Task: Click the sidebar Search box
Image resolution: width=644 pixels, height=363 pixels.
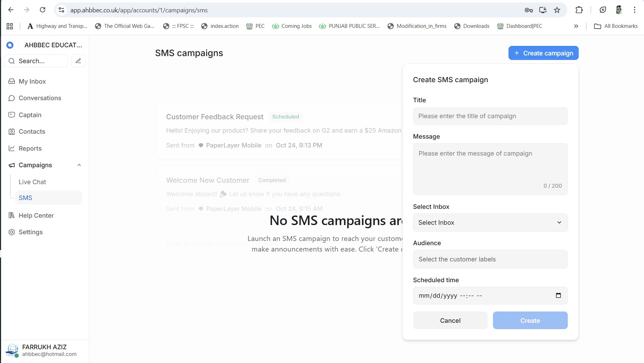Action: (x=36, y=61)
